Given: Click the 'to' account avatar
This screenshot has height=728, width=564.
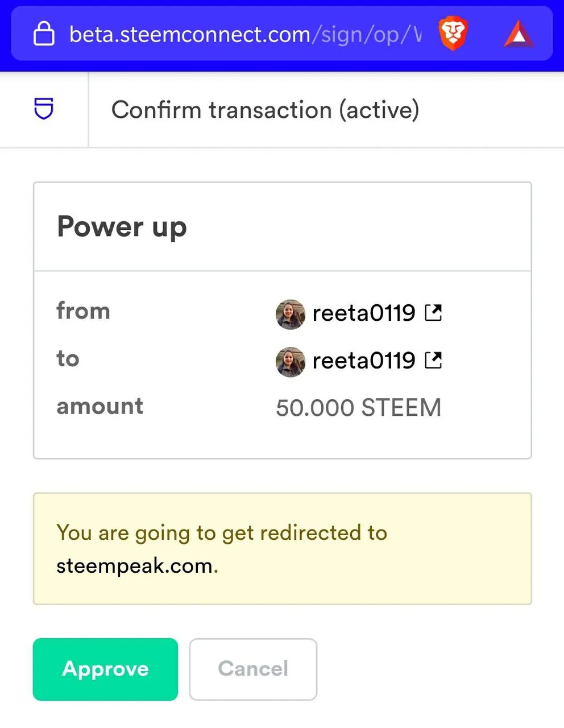Looking at the screenshot, I should pos(291,362).
